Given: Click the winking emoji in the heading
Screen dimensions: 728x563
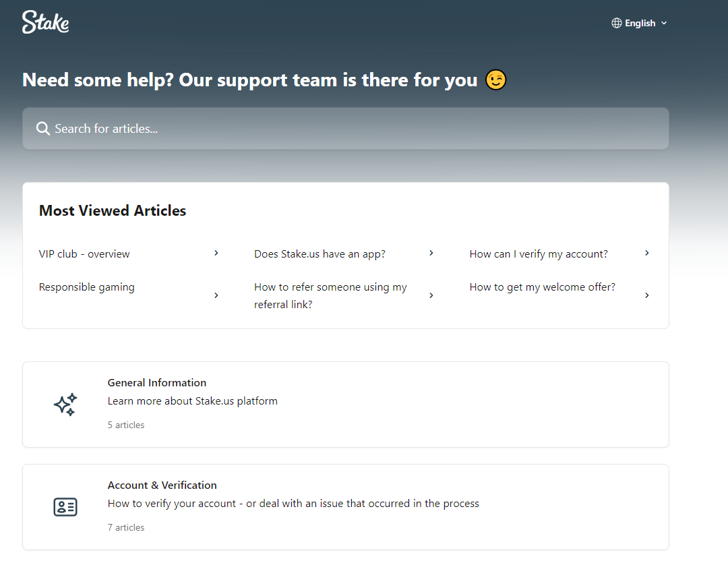Looking at the screenshot, I should (x=496, y=80).
